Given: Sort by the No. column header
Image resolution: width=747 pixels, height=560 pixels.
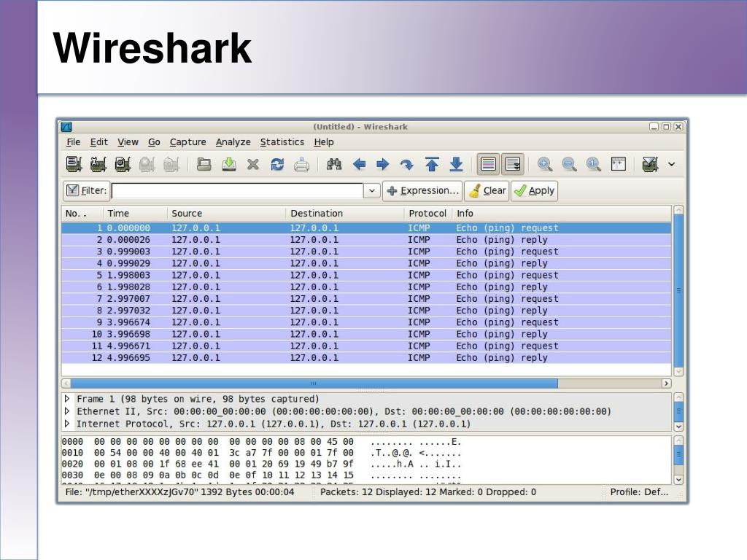Looking at the screenshot, I should tap(82, 214).
